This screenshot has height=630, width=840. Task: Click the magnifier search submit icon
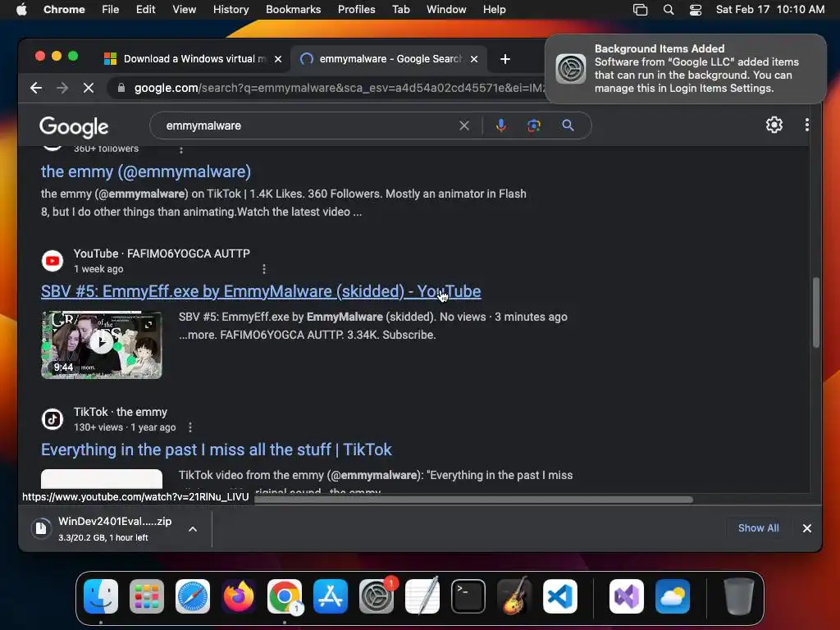point(568,126)
